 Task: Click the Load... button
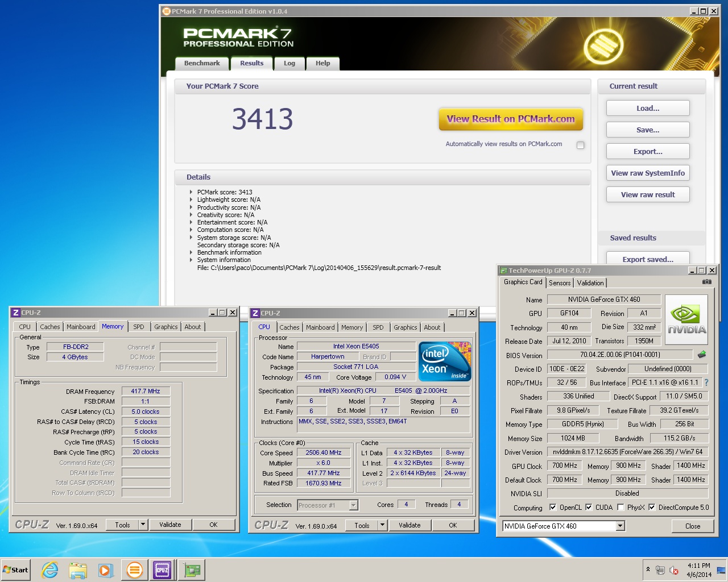pos(648,108)
